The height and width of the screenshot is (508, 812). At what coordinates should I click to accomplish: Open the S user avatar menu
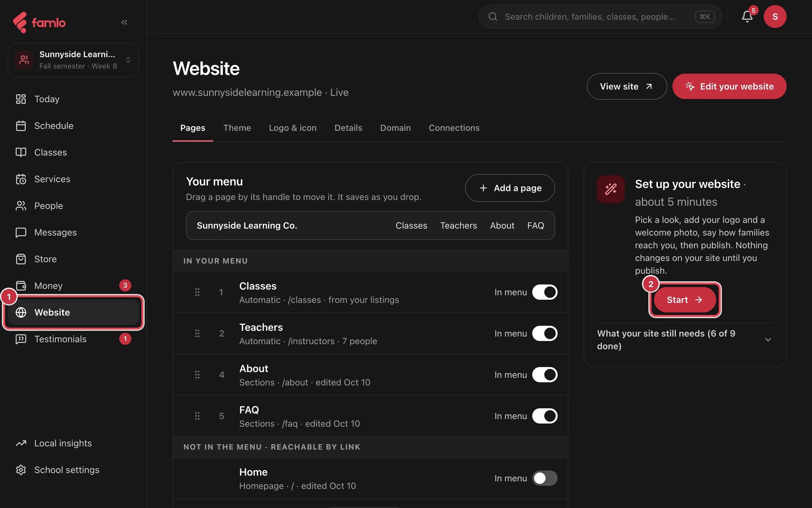[x=775, y=17]
